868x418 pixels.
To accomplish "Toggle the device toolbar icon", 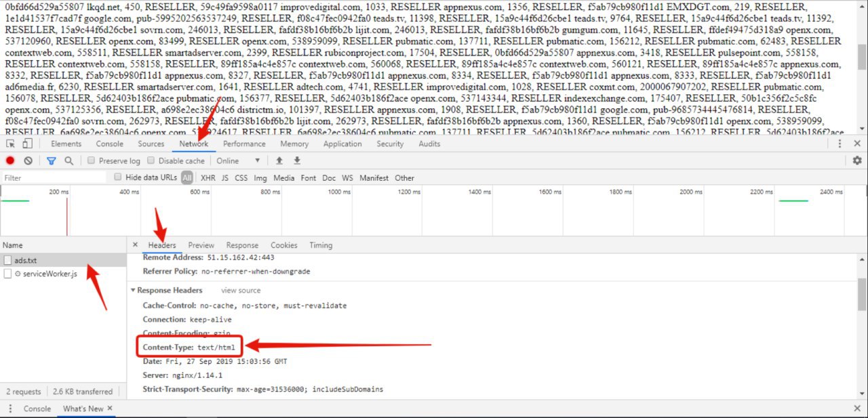I will click(27, 144).
